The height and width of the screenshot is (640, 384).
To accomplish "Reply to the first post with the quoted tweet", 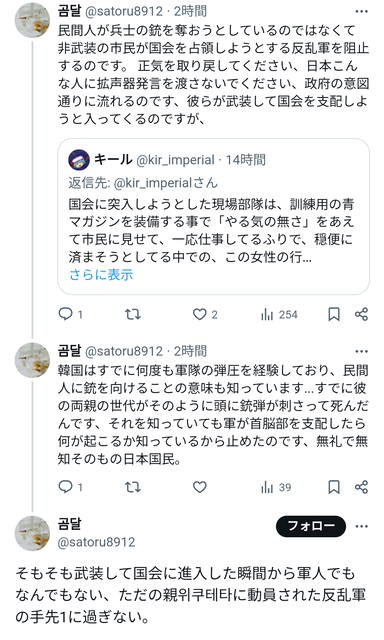I will point(70,314).
